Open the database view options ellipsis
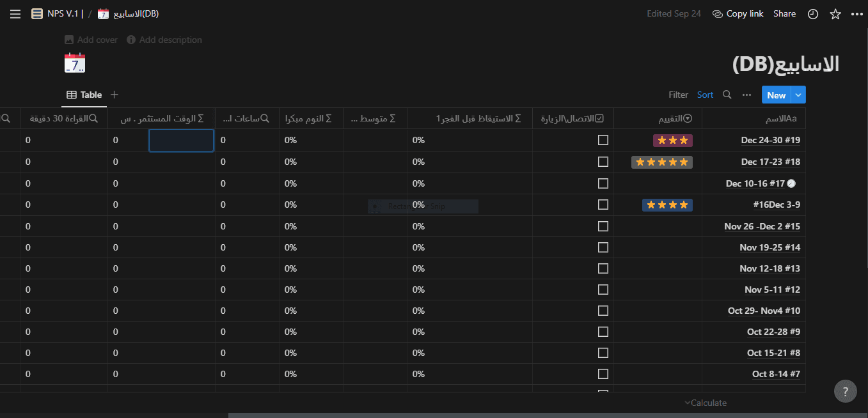Image resolution: width=868 pixels, height=418 pixels. click(746, 95)
